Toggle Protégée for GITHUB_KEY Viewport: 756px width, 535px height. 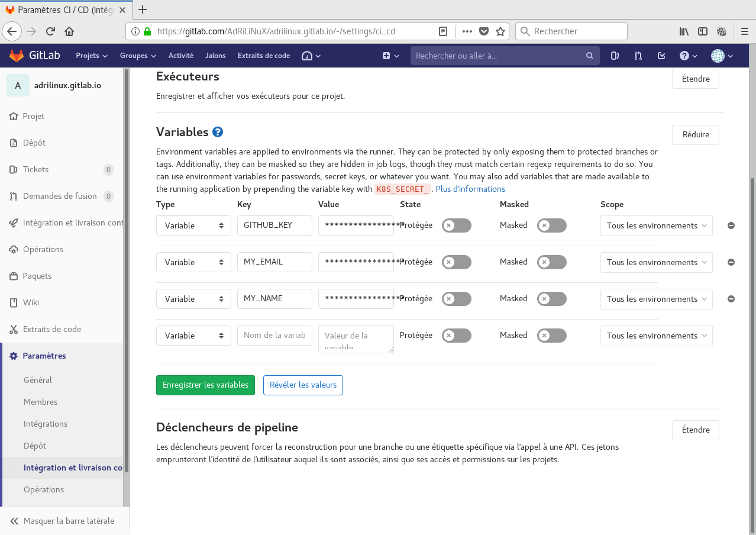pyautogui.click(x=457, y=225)
